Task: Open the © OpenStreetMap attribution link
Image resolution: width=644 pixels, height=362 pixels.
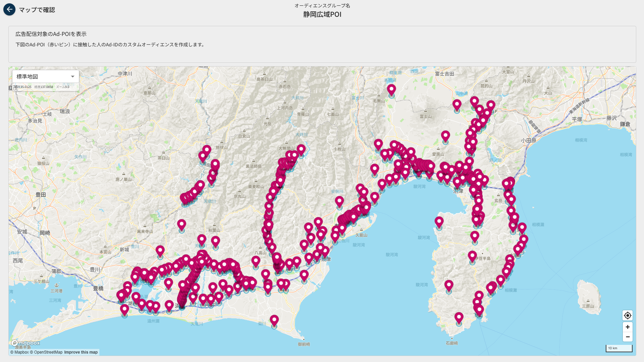Action: (46, 352)
